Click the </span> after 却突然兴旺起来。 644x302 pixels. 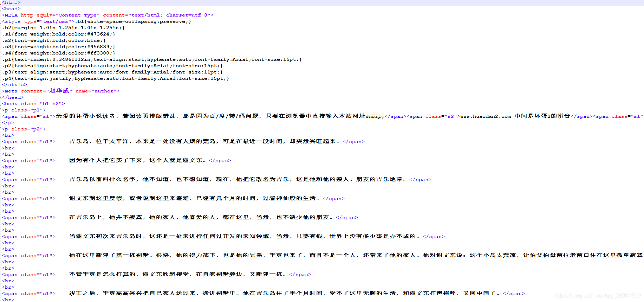coord(354,142)
